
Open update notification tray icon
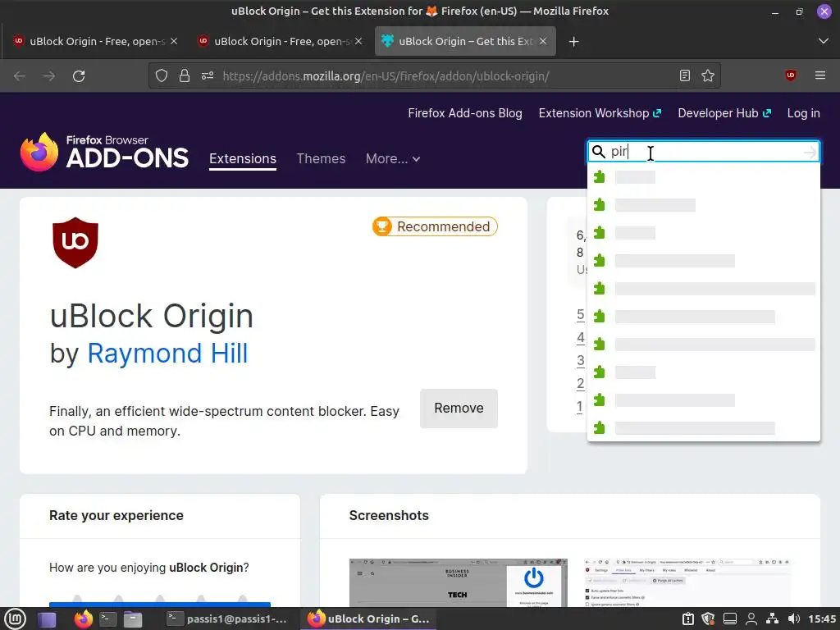[688, 619]
